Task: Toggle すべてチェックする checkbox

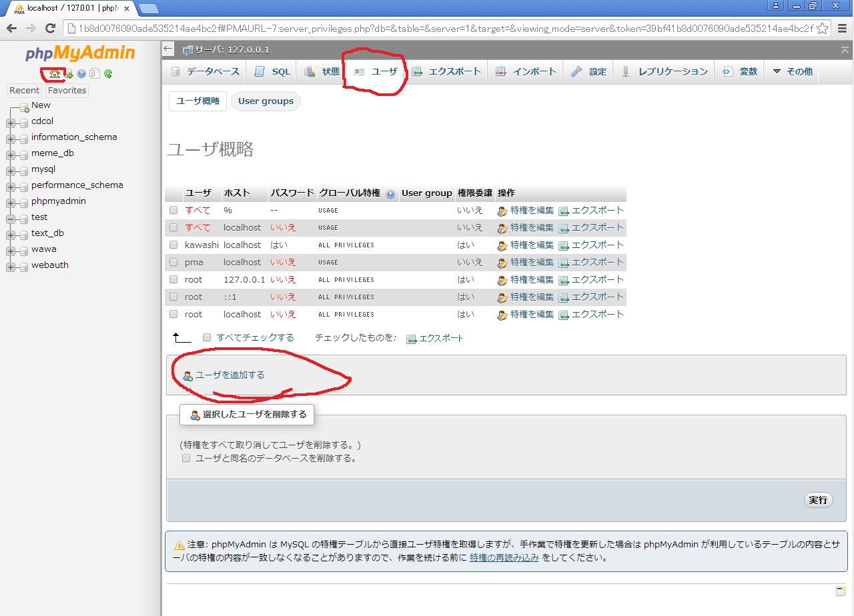Action: pyautogui.click(x=207, y=337)
